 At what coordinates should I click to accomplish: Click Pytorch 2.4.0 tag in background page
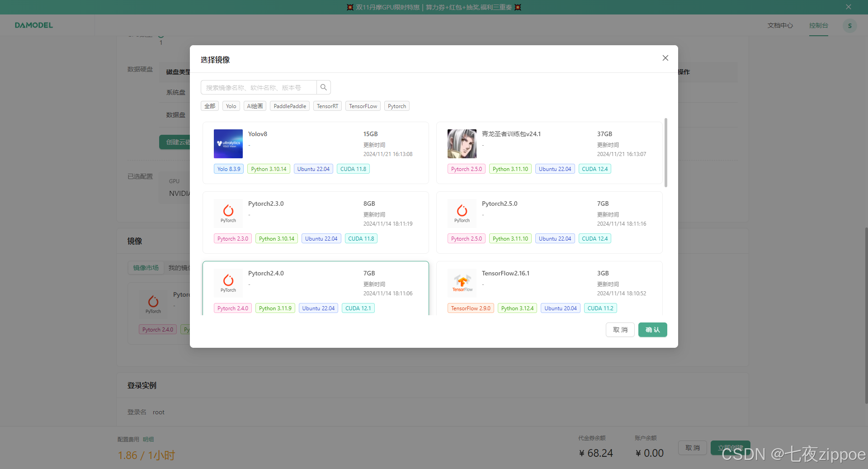(158, 330)
